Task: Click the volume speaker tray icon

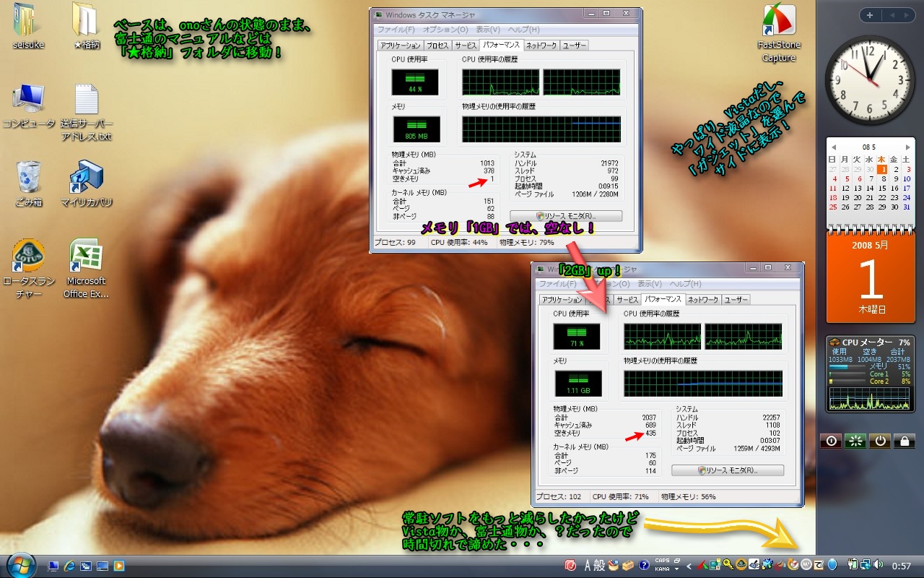Action: (x=879, y=565)
